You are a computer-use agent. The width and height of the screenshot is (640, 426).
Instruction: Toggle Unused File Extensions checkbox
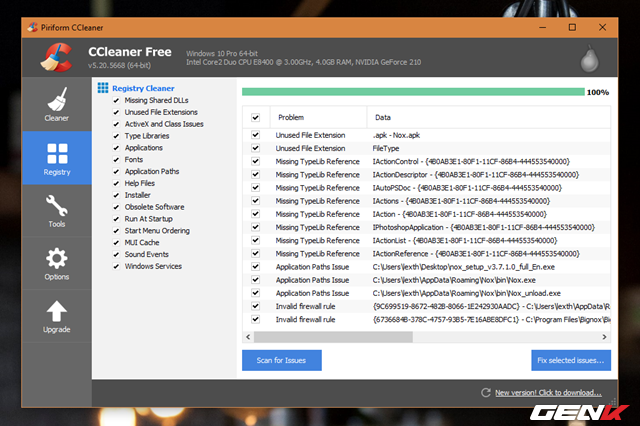click(x=116, y=112)
